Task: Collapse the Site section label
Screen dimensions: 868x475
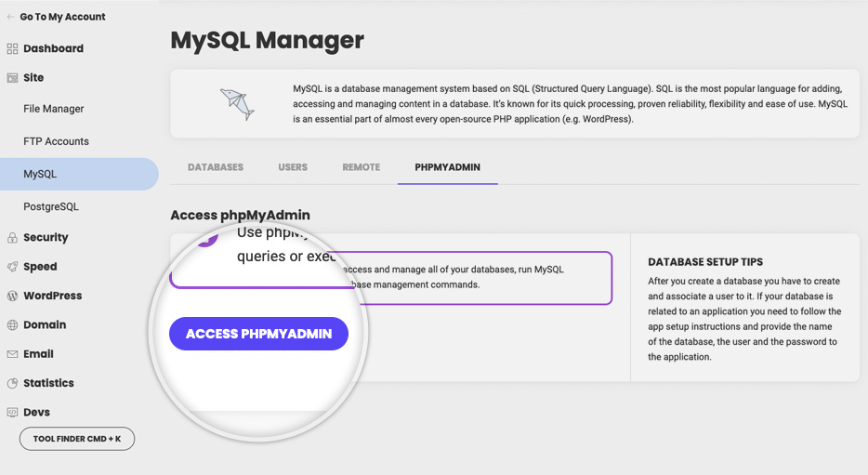Action: pyautogui.click(x=33, y=78)
